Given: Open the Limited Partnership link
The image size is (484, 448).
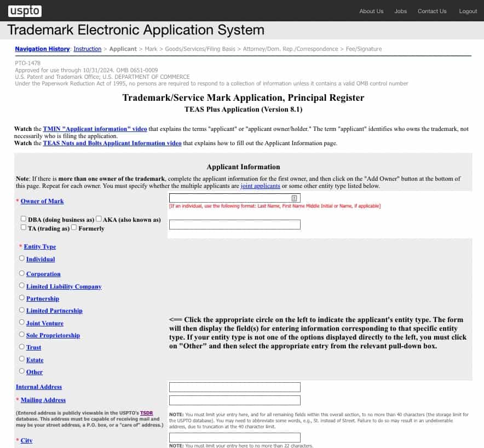Looking at the screenshot, I should point(54,311).
